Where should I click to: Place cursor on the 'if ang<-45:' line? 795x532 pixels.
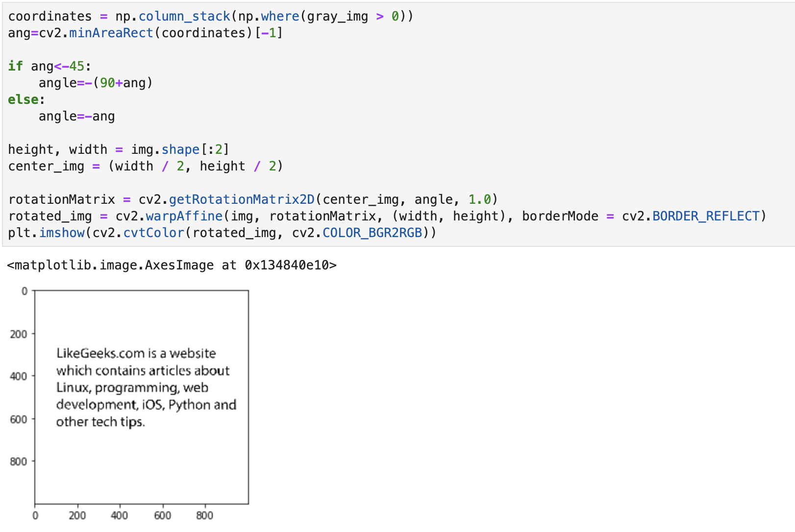point(50,66)
